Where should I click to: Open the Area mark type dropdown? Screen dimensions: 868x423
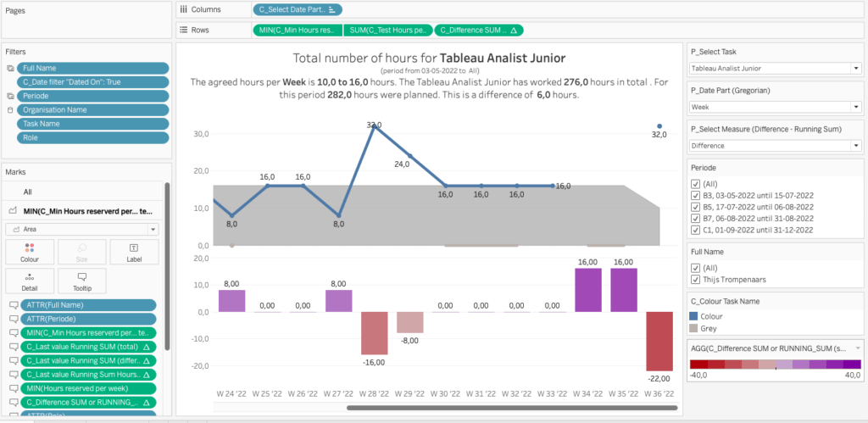(x=153, y=229)
